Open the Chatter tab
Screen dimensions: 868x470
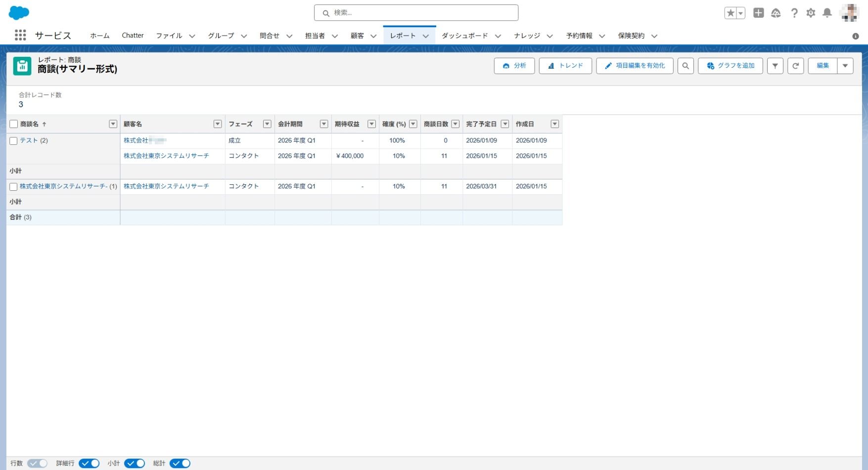pos(133,36)
